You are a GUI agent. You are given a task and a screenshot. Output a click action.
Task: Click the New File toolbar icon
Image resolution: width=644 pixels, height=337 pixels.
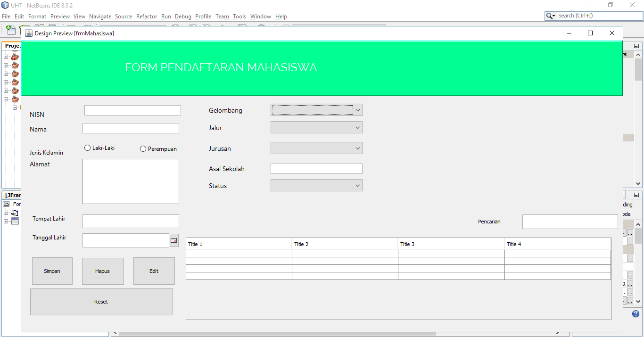pyautogui.click(x=10, y=30)
